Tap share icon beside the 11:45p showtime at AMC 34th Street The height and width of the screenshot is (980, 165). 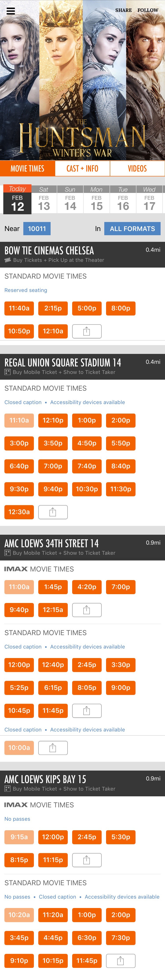click(x=87, y=710)
